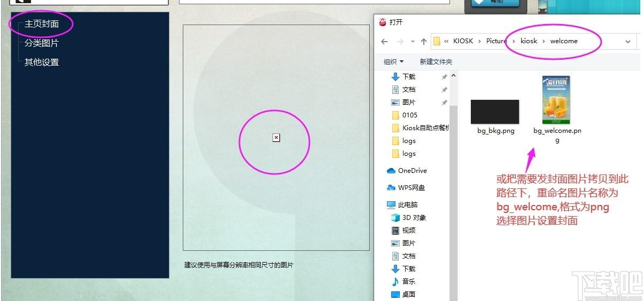
Task: Click the broken image placeholder in preview
Action: tap(276, 138)
